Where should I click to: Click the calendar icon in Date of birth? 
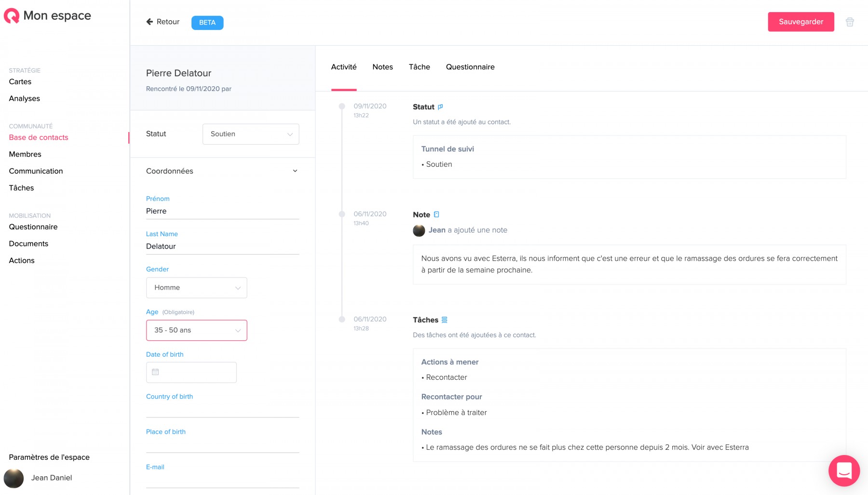[x=155, y=372]
